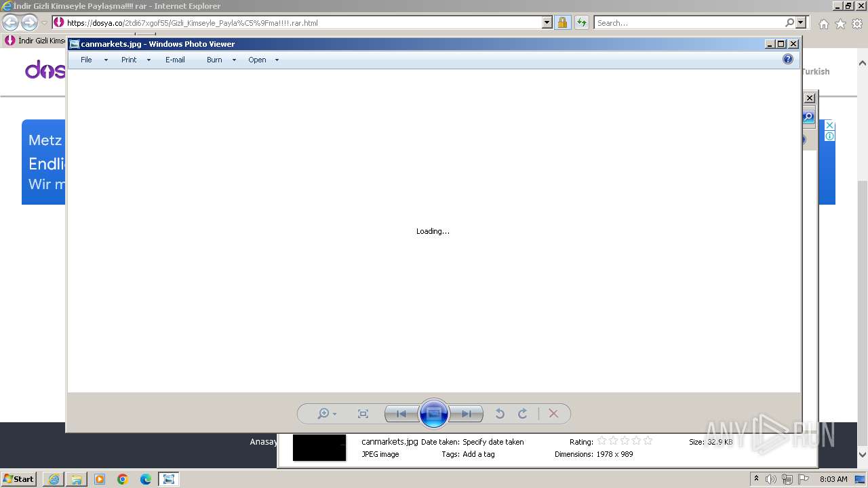Click the Action Center flag icon
This screenshot has width=868, height=488.
click(x=804, y=479)
